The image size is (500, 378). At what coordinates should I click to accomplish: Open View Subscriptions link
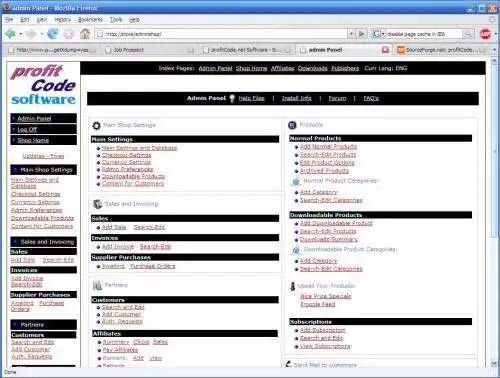325,346
